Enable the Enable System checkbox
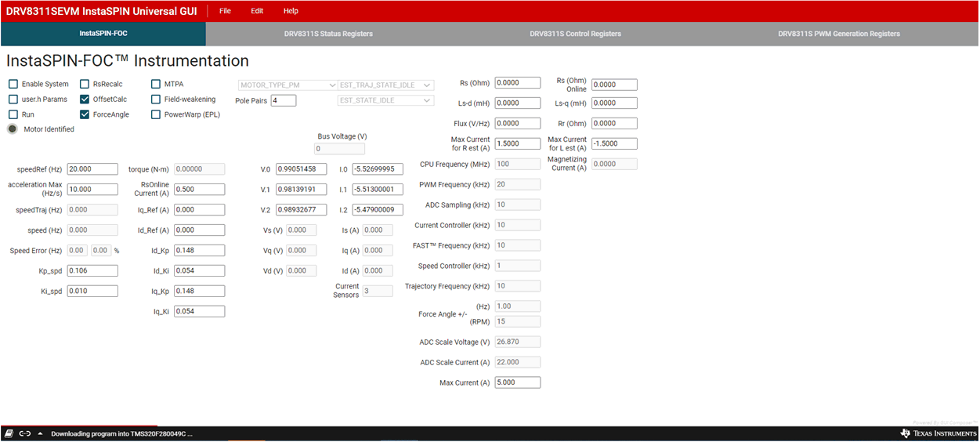This screenshot has height=442, width=980. pos(13,84)
